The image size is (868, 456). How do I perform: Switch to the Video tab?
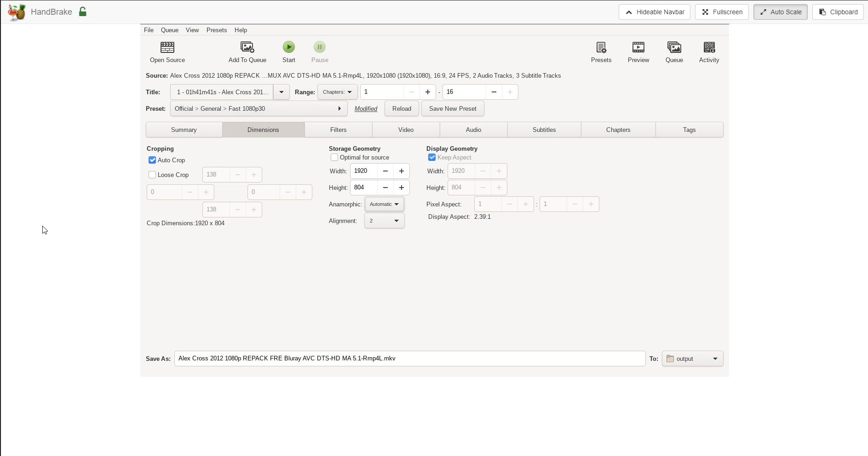tap(406, 130)
